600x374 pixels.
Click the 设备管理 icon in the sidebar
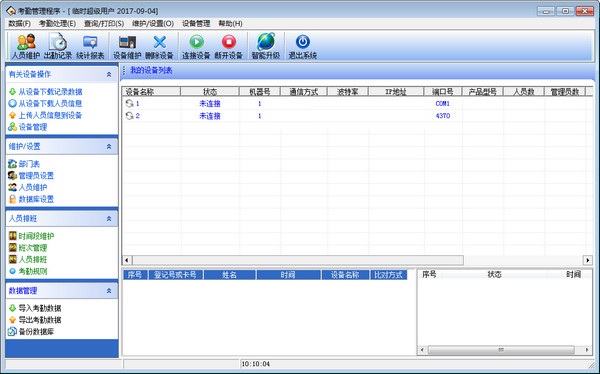point(12,127)
